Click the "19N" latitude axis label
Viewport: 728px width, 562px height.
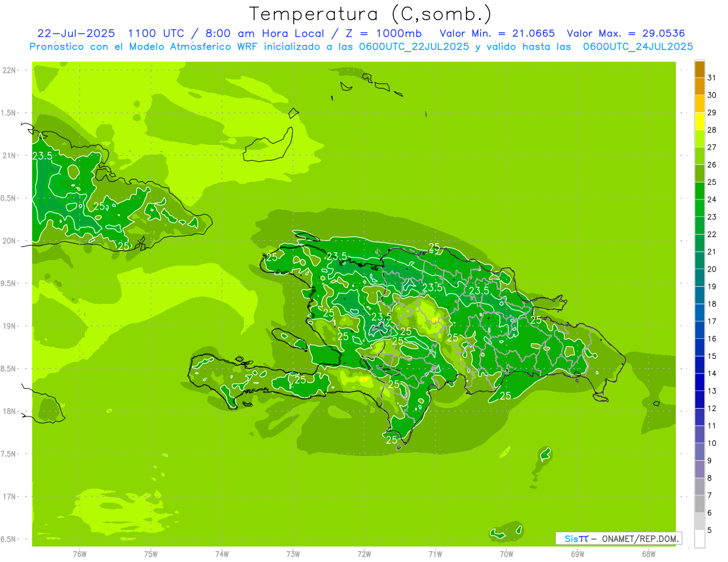[x=10, y=326]
